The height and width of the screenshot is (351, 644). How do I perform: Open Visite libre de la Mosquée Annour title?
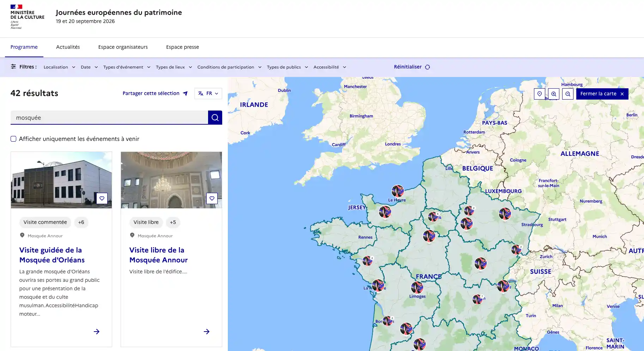[158, 255]
